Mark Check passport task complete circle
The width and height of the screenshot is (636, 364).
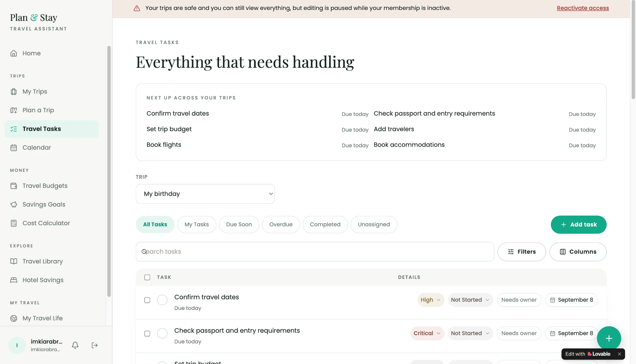point(162,333)
